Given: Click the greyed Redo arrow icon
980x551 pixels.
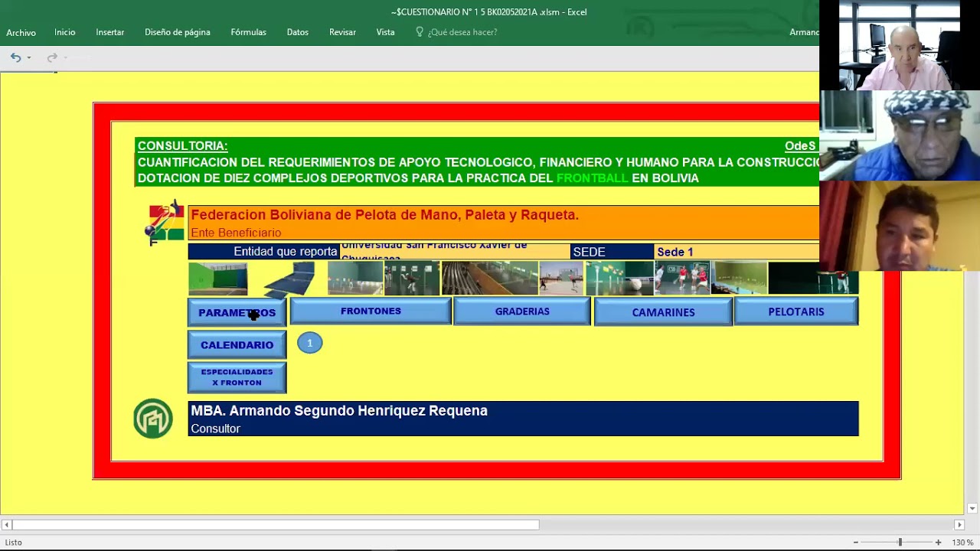Looking at the screenshot, I should click(51, 57).
